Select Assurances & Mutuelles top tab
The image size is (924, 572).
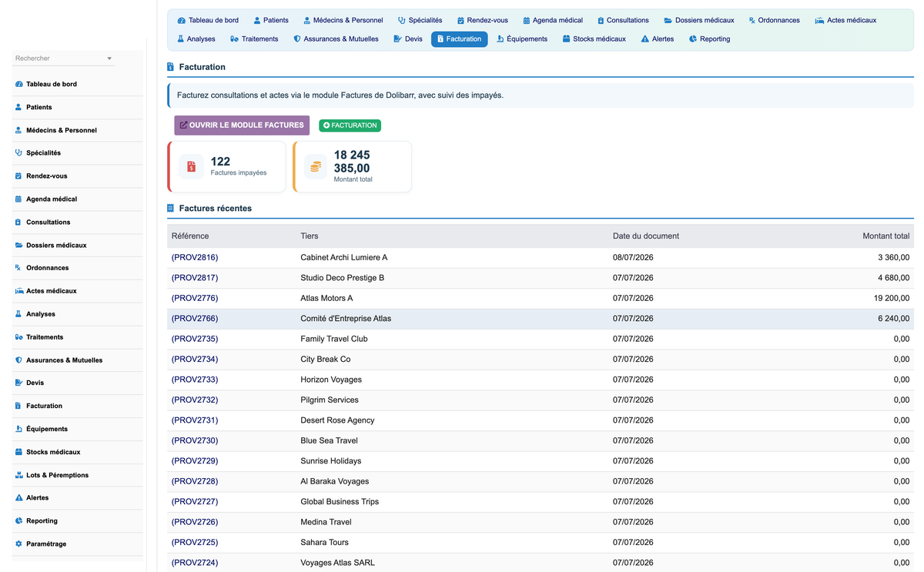(x=336, y=38)
